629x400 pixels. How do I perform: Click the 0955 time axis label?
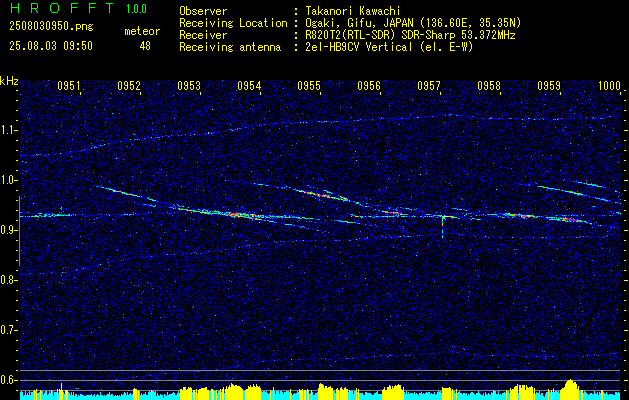tap(309, 86)
